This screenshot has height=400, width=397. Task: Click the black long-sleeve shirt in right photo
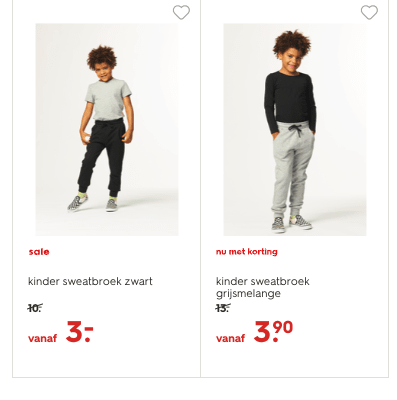(290, 100)
